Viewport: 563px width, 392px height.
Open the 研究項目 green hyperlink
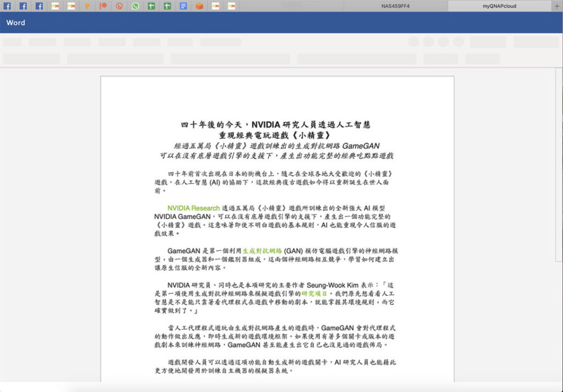314,294
